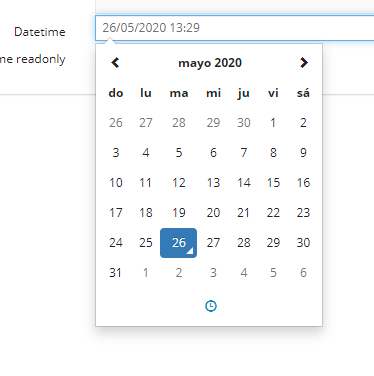The image size is (374, 376).
Task: Advance to next month arrow
Action: (304, 63)
